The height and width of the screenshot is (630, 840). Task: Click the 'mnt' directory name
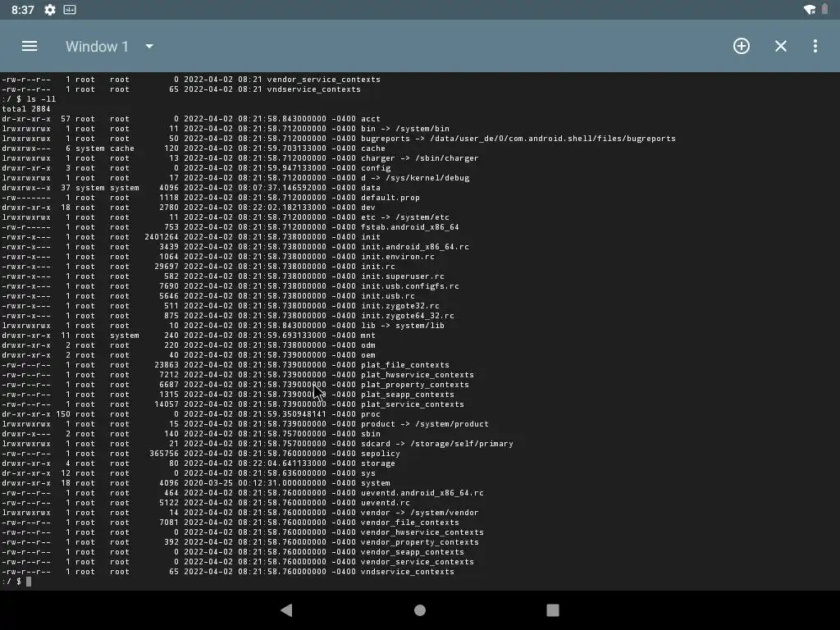(368, 336)
